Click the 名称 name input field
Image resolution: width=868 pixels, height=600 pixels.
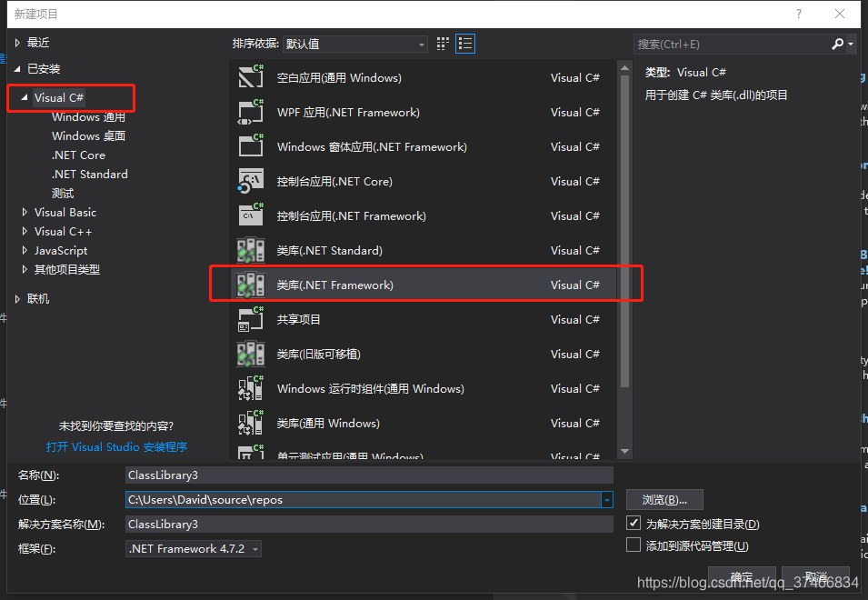(369, 475)
